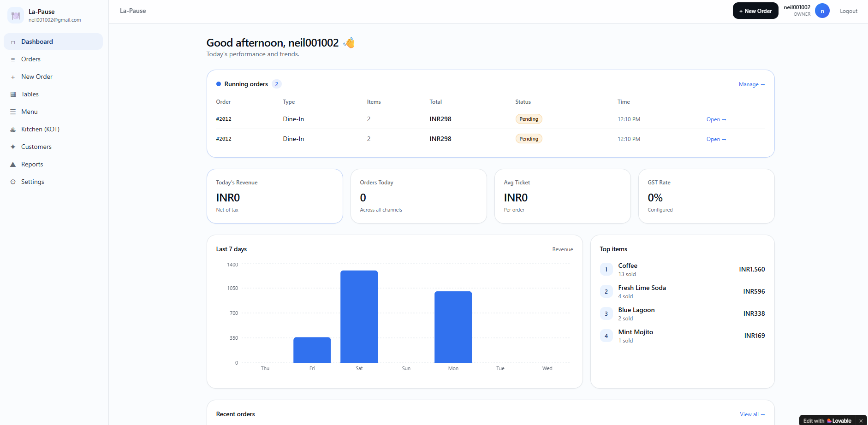The width and height of the screenshot is (868, 425).
Task: Click the Orders list icon in sidebar
Action: 13,59
